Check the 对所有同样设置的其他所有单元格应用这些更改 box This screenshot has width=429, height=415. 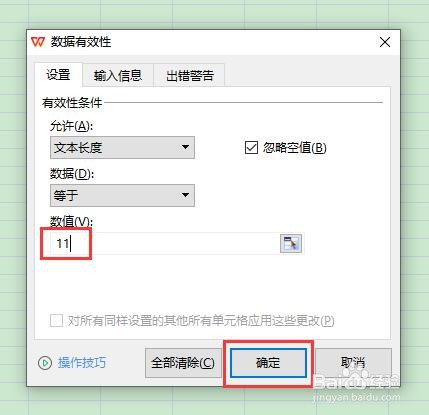[56, 321]
